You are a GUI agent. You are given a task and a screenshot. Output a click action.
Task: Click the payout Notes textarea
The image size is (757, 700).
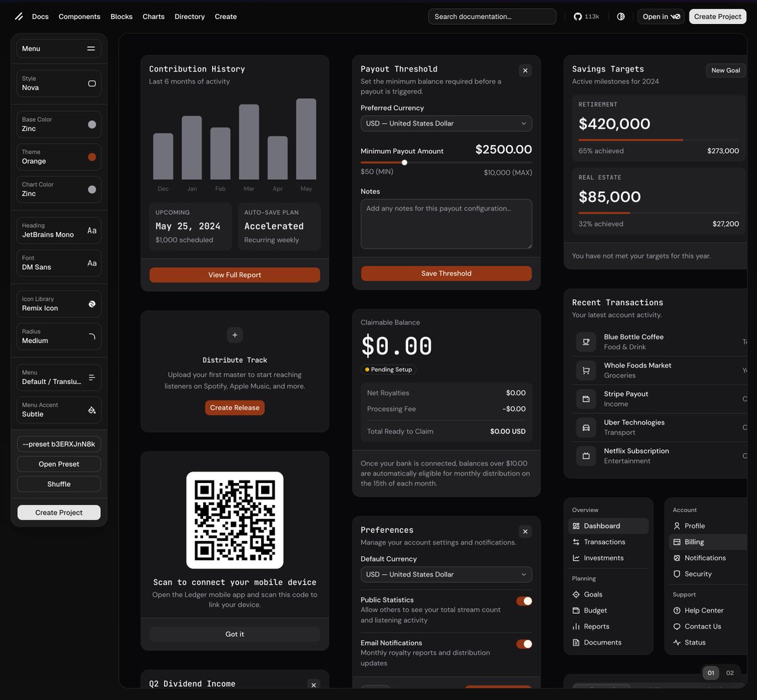point(446,224)
